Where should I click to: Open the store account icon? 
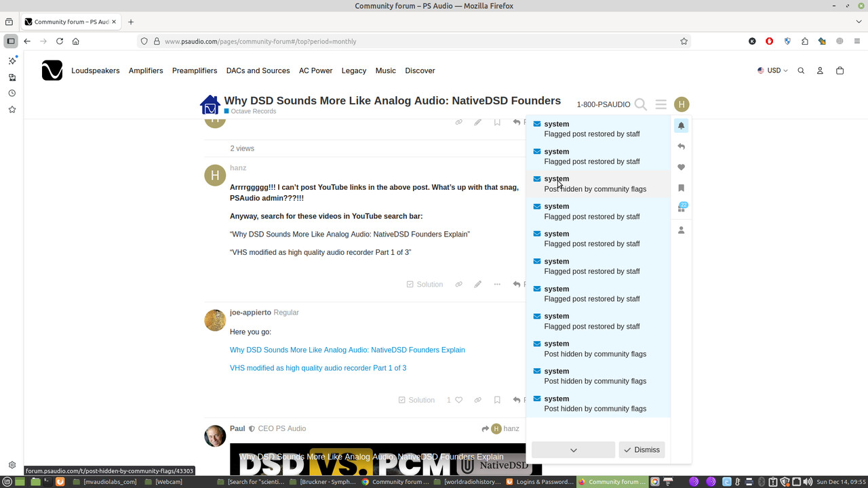(820, 70)
